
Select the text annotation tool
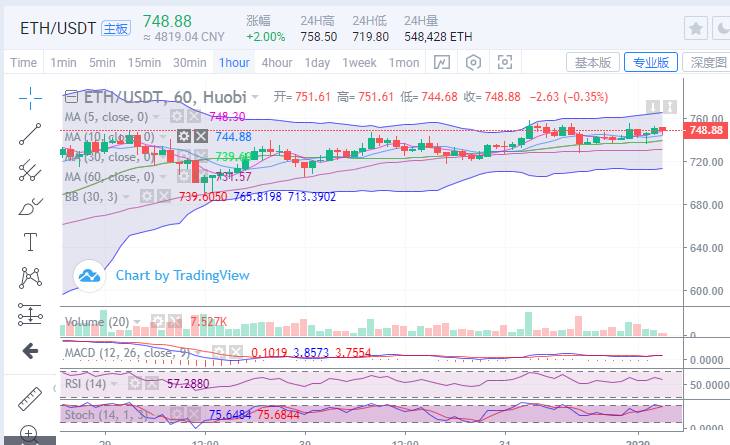tap(30, 242)
